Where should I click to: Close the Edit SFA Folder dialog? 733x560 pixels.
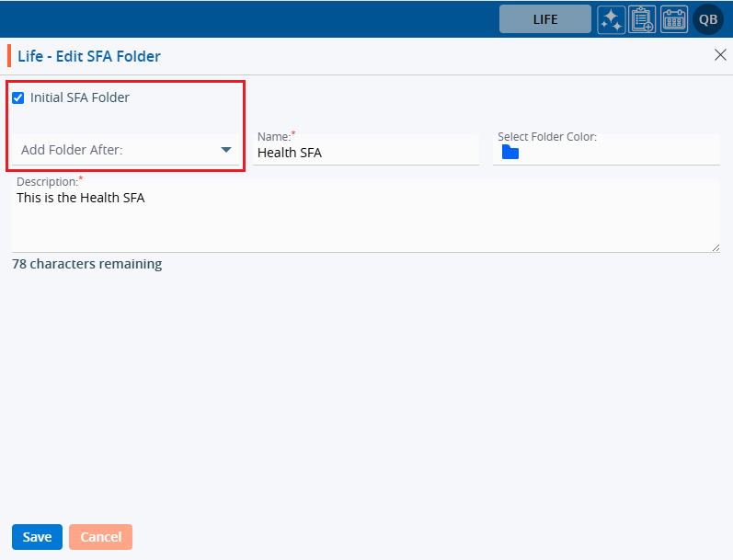(720, 55)
